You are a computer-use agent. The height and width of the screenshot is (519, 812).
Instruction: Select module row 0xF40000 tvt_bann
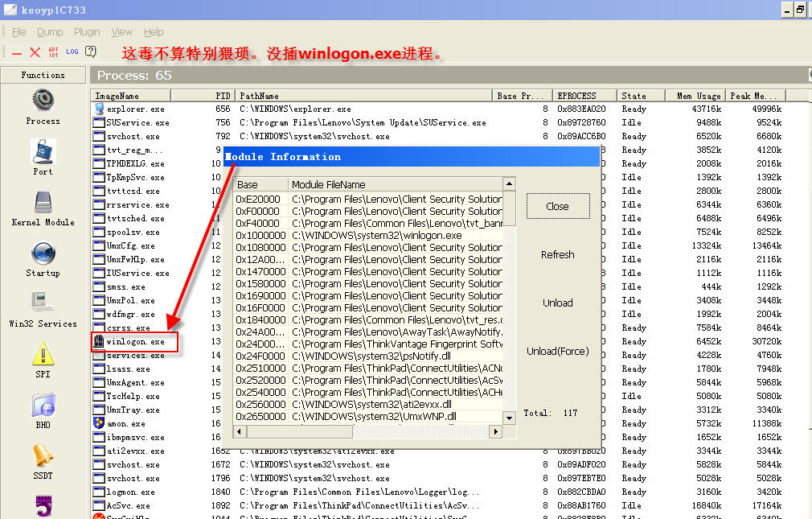point(368,224)
